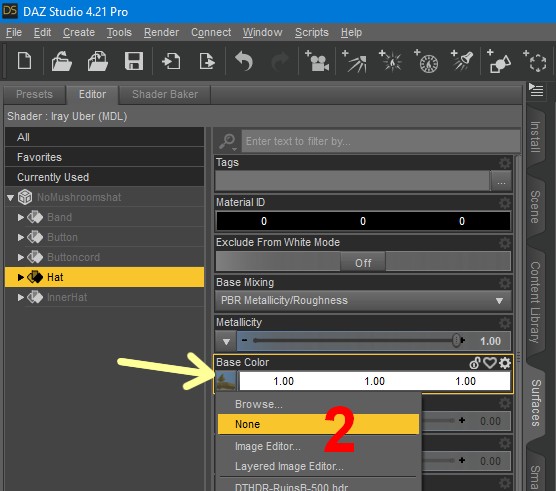Click the greyed Redo arrow icon
Viewport: 556px width, 491px height.
pyautogui.click(x=280, y=61)
